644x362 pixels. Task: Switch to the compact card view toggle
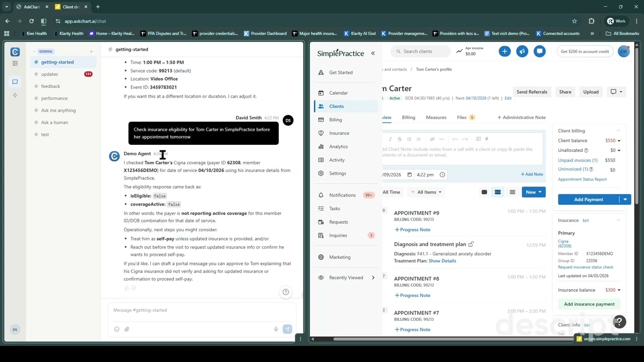pos(484,192)
